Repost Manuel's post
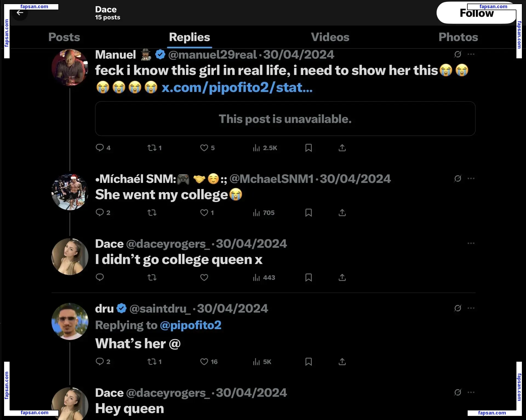This screenshot has height=420, width=526. (x=152, y=148)
